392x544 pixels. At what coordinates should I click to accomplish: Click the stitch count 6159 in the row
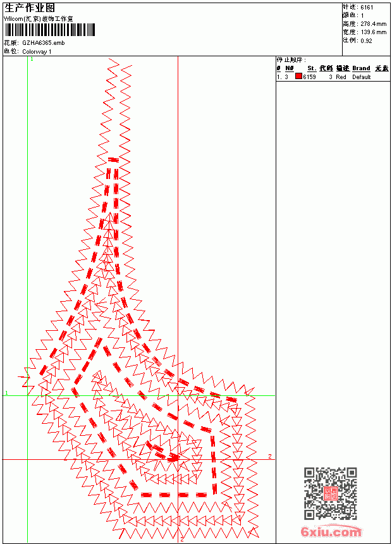[309, 77]
